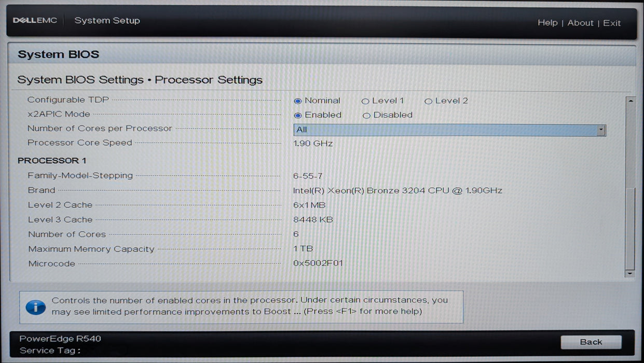The image size is (644, 363).
Task: Click the help description text about enabled cores
Action: point(250,306)
